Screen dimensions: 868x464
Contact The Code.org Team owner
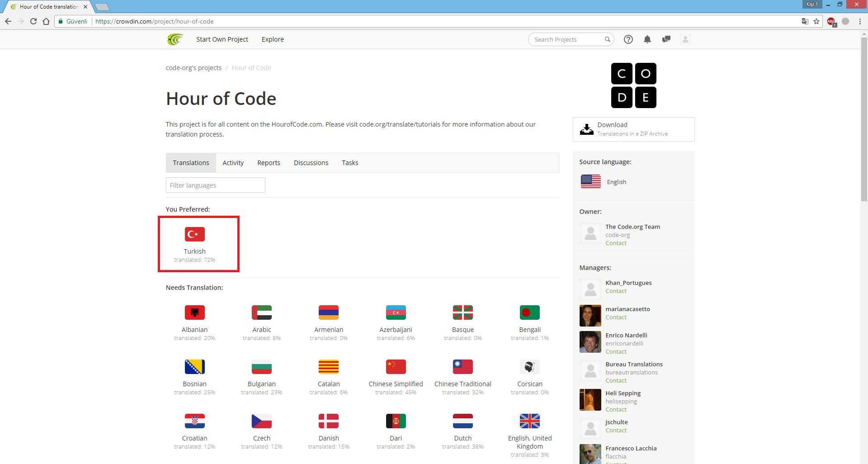pyautogui.click(x=616, y=243)
